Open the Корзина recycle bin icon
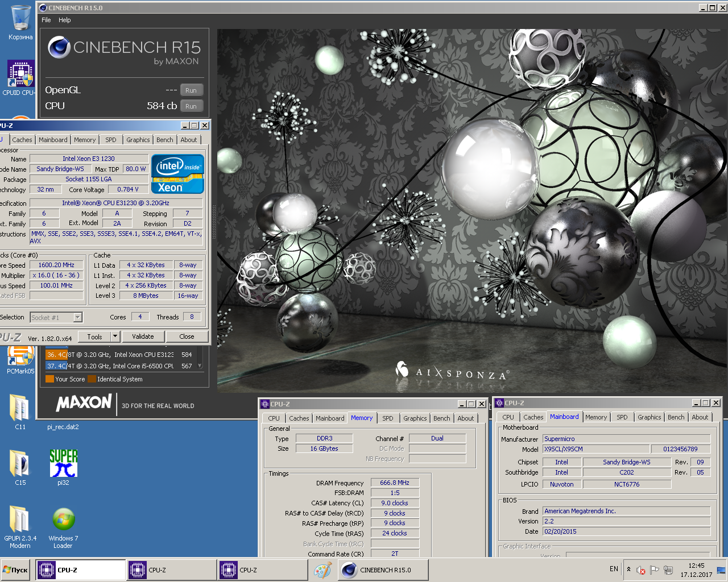 click(x=20, y=23)
